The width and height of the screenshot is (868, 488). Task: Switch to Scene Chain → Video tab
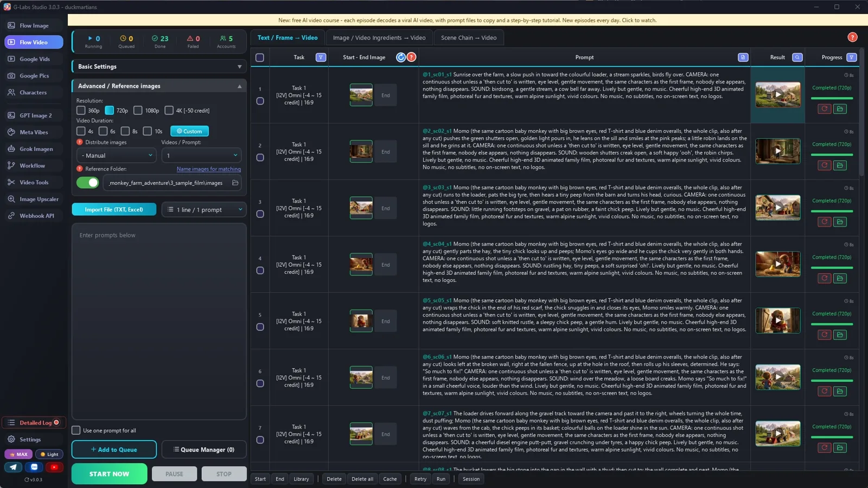[x=469, y=38]
